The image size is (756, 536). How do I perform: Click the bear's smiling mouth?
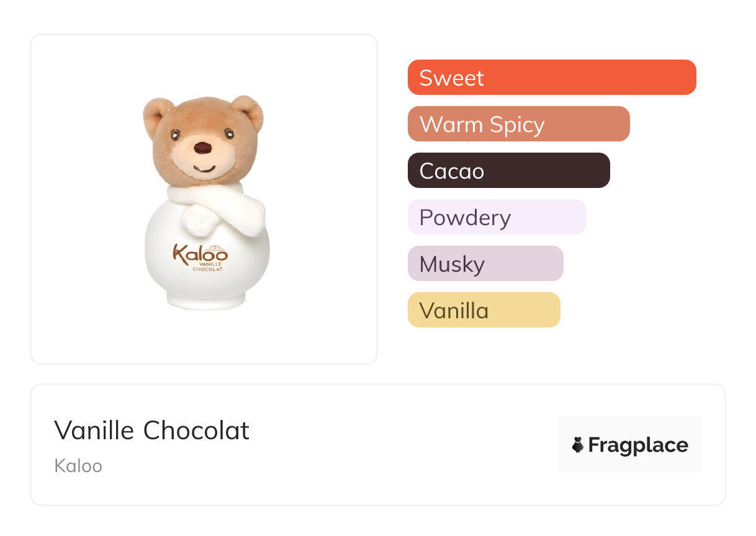tap(204, 169)
